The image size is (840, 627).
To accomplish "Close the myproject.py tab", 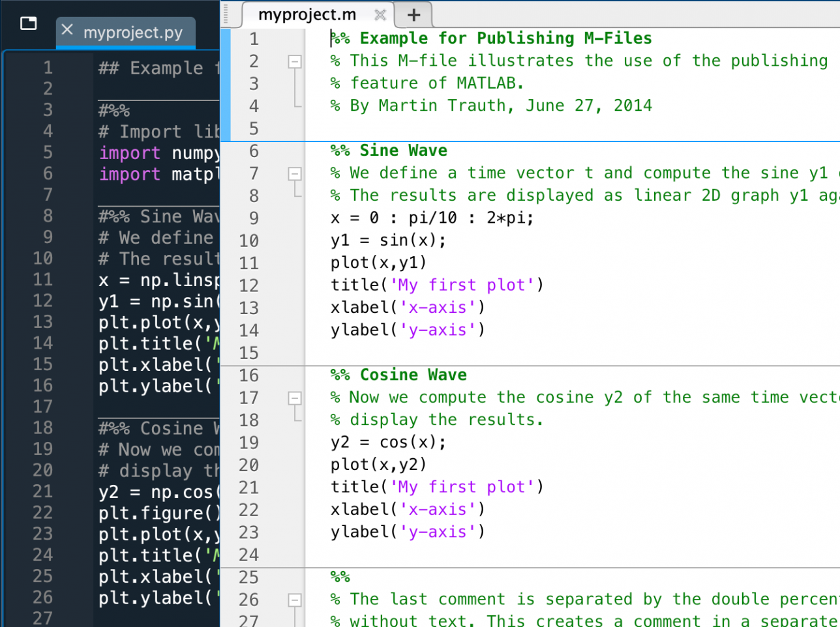I will pos(67,30).
